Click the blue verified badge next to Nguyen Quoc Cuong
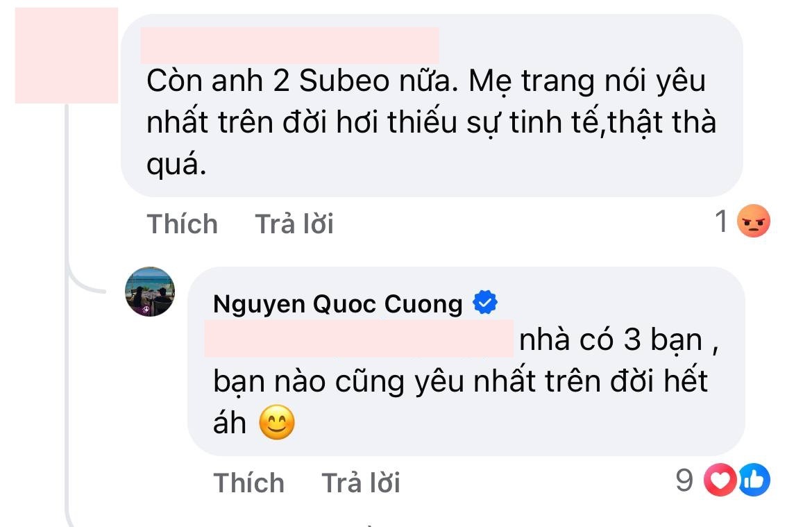Image resolution: width=812 pixels, height=527 pixels. point(484,301)
